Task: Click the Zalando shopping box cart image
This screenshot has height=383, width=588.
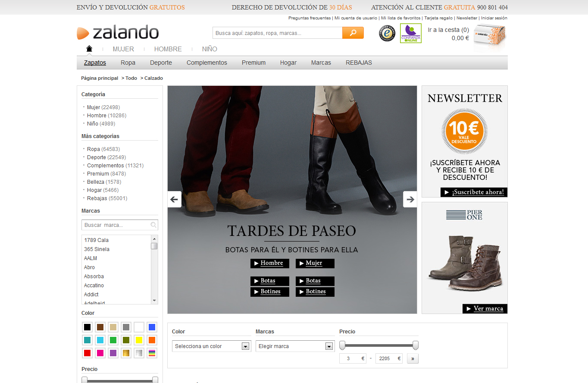Action: click(489, 35)
